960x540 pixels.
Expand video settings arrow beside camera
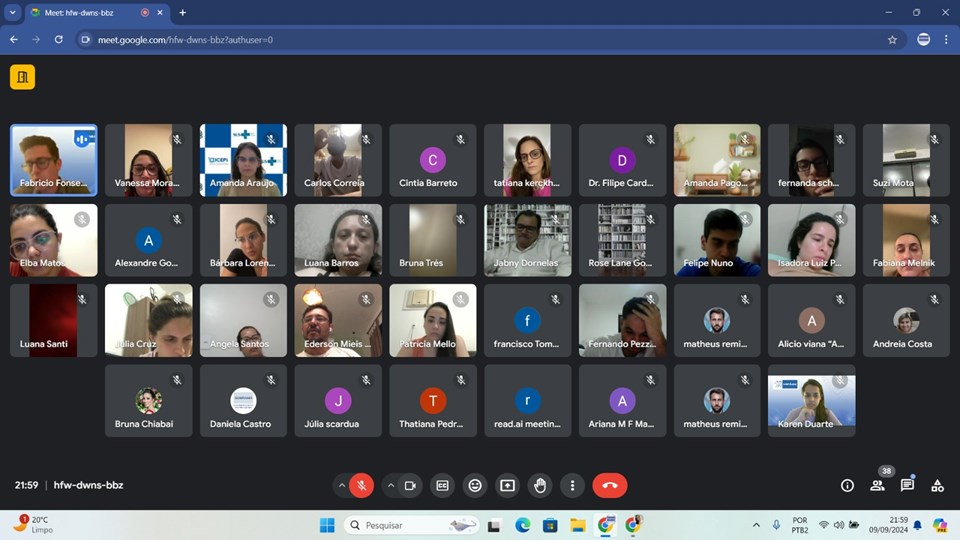[x=390, y=485]
